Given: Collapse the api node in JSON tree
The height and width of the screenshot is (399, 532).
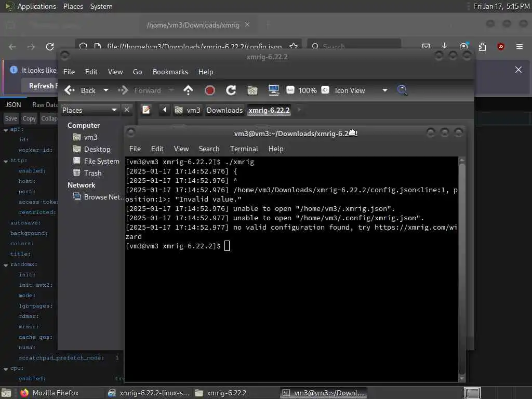Looking at the screenshot, I should (6, 129).
